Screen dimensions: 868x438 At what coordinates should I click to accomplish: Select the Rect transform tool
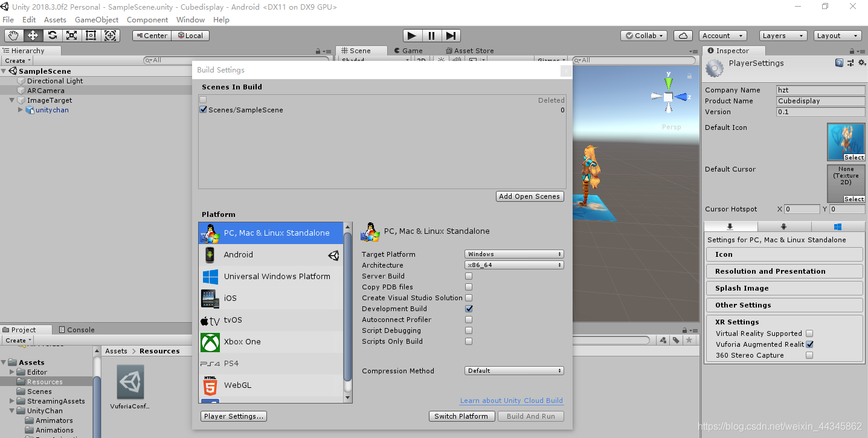[x=91, y=36]
